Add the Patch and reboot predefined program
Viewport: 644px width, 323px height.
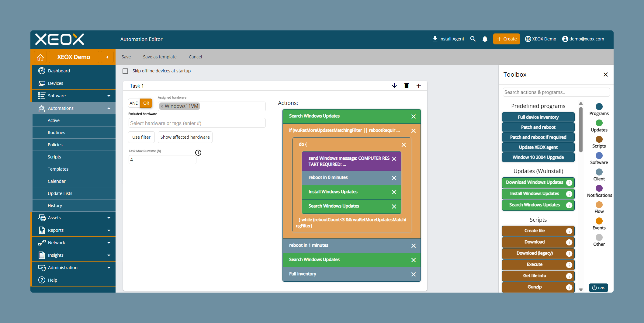(x=538, y=127)
